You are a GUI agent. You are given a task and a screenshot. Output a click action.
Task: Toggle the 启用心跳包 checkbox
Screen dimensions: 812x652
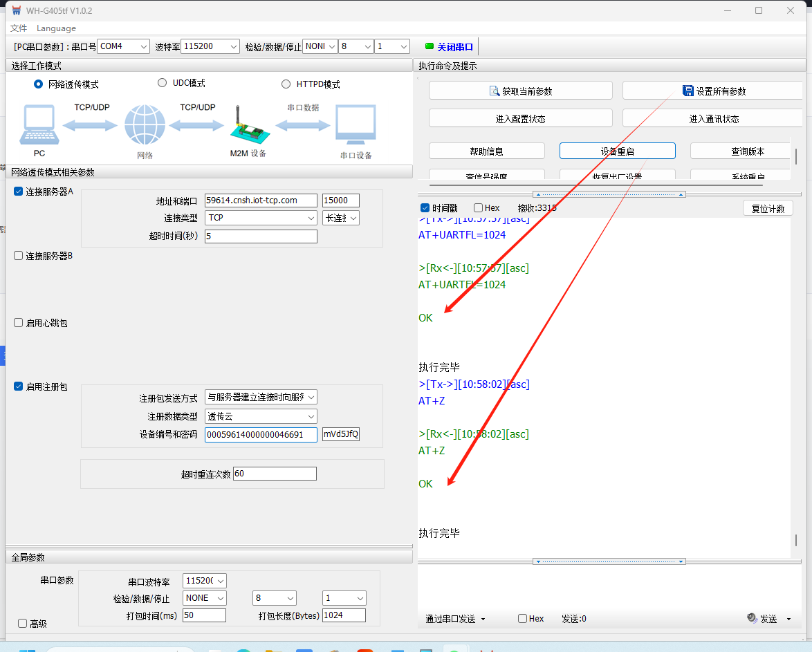coord(19,323)
